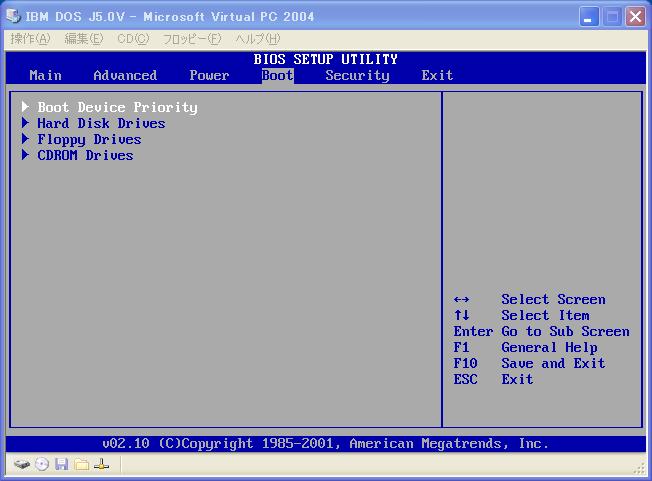
Task: Minimize the Virtual PC window
Action: [588, 17]
